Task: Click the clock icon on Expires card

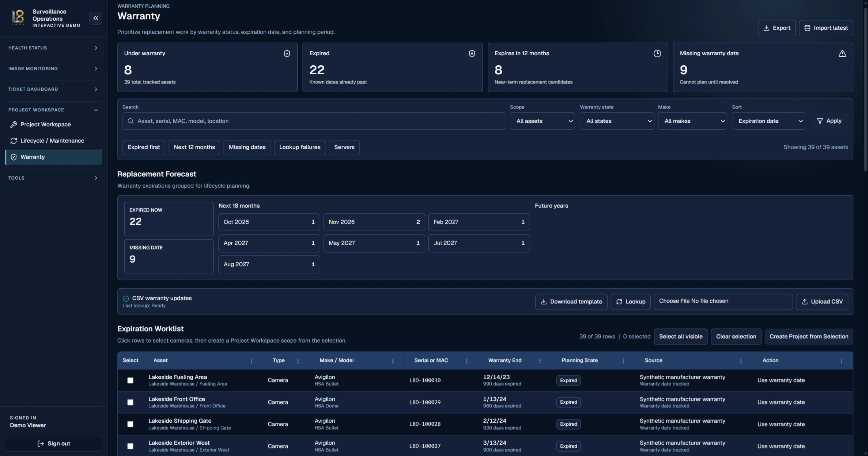Action: 657,53
